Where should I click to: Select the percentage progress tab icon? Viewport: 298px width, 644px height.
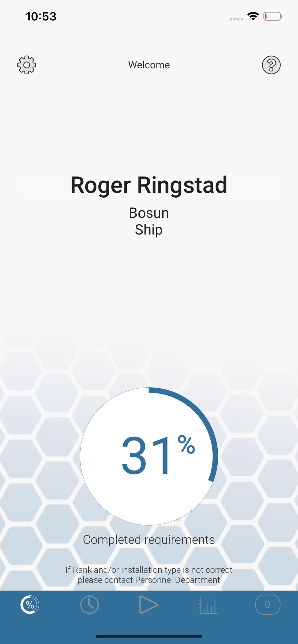tap(30, 605)
